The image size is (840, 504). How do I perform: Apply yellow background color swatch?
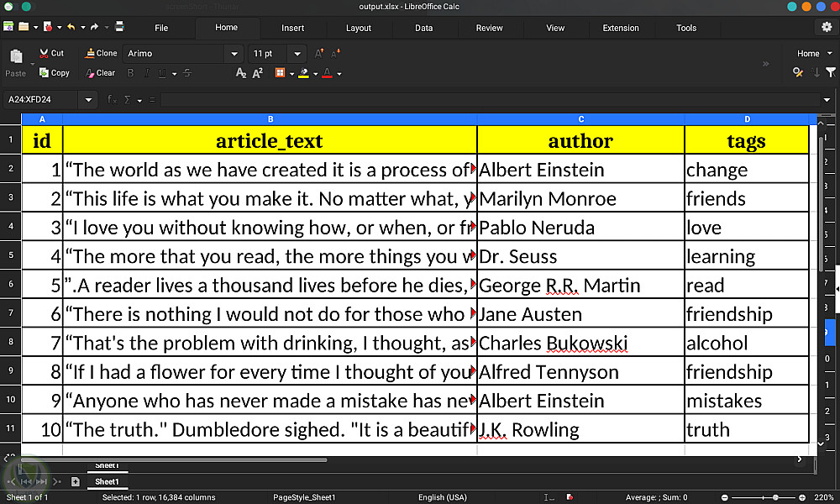pyautogui.click(x=303, y=73)
